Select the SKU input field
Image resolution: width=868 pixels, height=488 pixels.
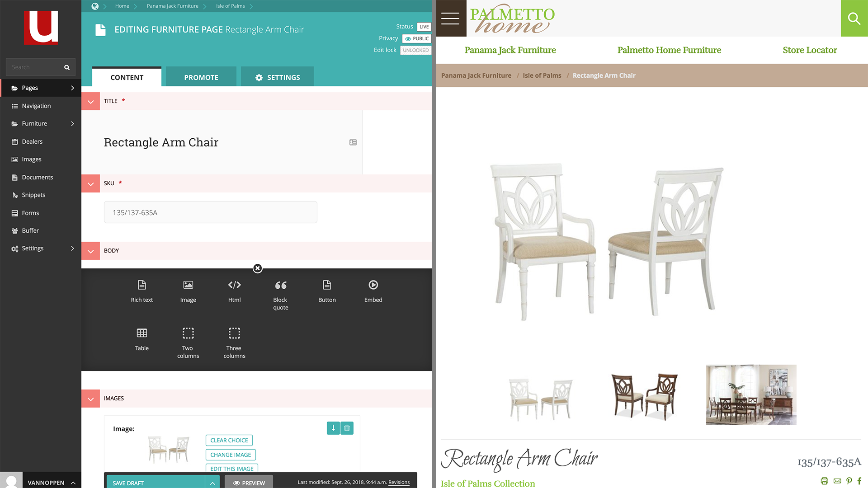tap(210, 212)
